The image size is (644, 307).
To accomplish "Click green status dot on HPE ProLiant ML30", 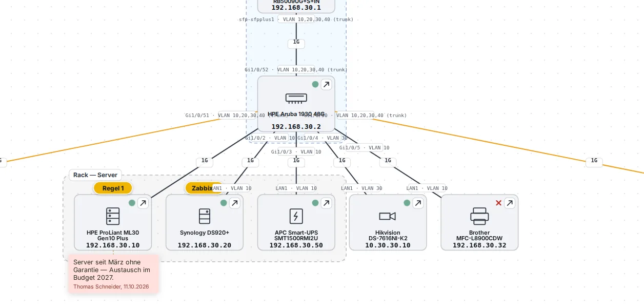I will (x=132, y=203).
